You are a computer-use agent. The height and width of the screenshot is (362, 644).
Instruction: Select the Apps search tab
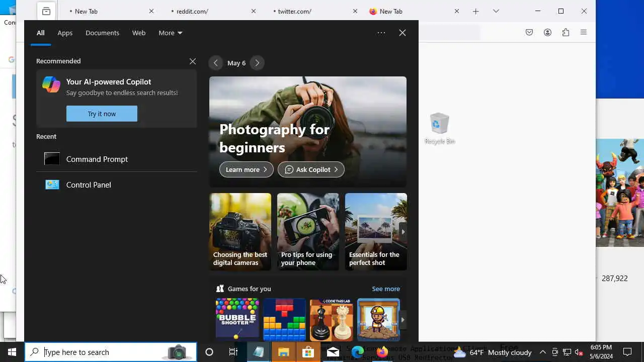click(65, 33)
